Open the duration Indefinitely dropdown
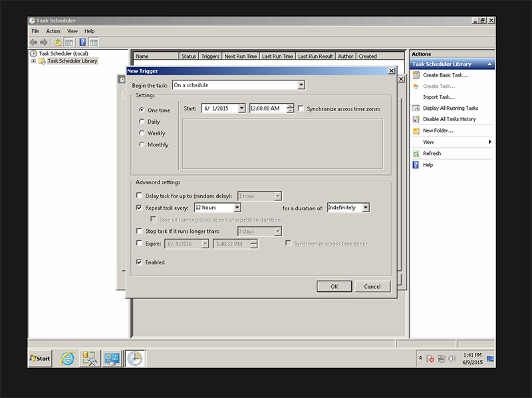This screenshot has width=532, height=398. (365, 208)
